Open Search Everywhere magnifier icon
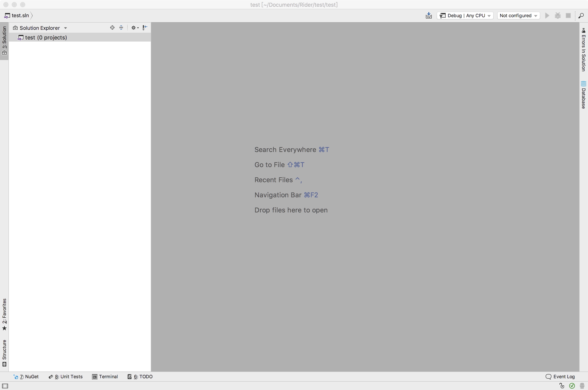The image size is (588, 390). [x=581, y=15]
